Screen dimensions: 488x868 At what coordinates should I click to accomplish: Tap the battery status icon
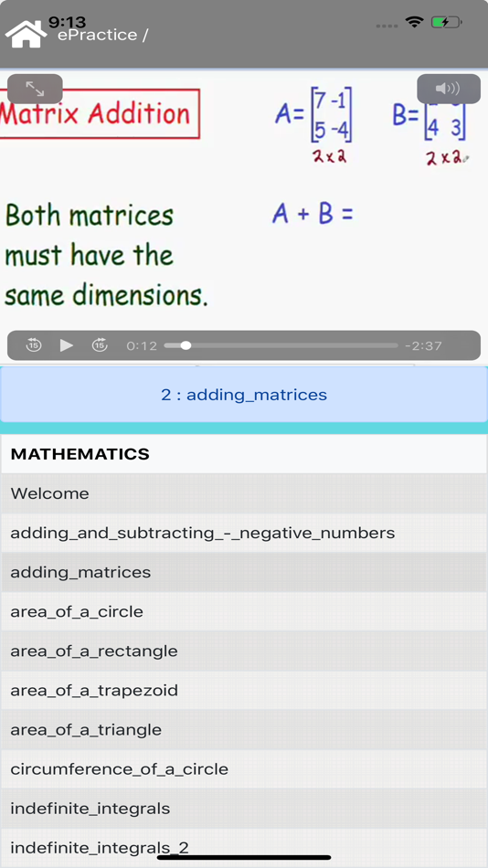pyautogui.click(x=447, y=23)
